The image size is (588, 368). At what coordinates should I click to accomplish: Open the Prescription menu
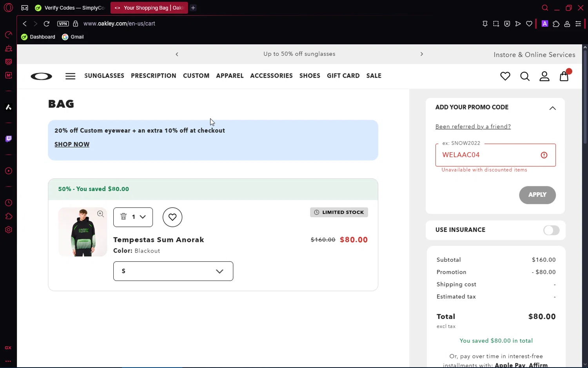pos(154,76)
